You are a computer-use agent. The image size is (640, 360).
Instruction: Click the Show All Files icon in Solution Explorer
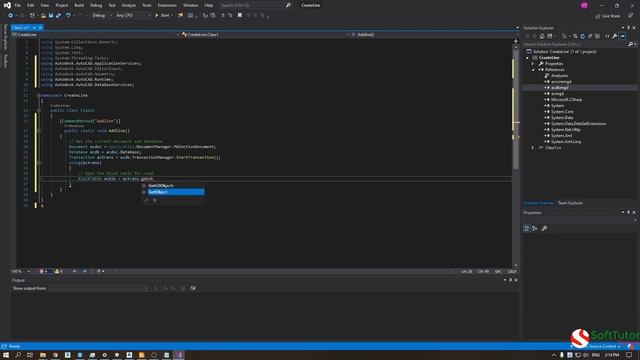click(x=598, y=36)
